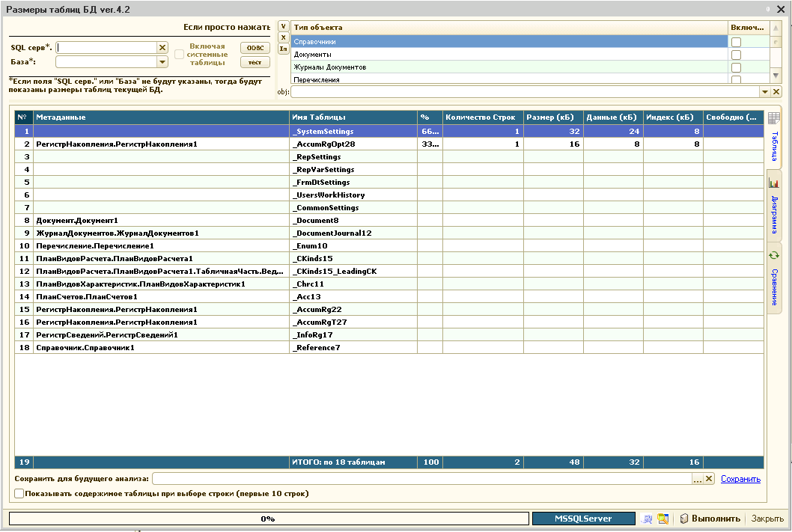Image resolution: width=792 pixels, height=532 pixels.
Task: Click the In button beside the object type list
Action: point(283,49)
